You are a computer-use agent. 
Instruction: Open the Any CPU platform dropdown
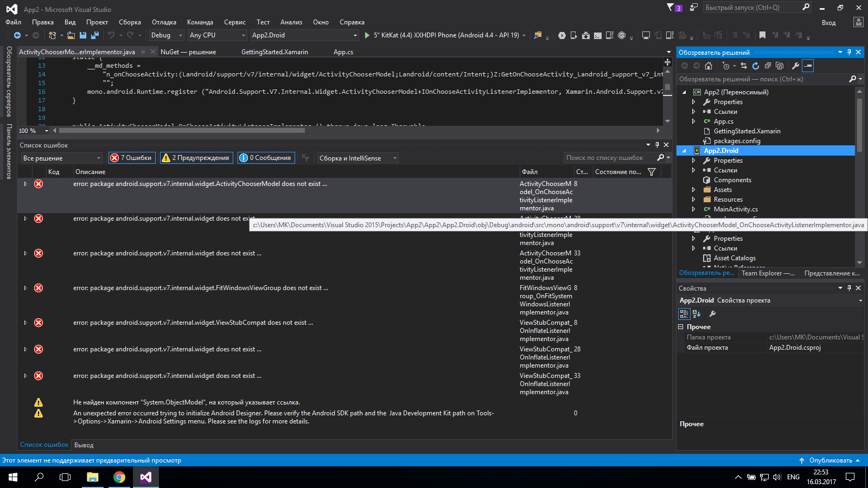click(217, 35)
